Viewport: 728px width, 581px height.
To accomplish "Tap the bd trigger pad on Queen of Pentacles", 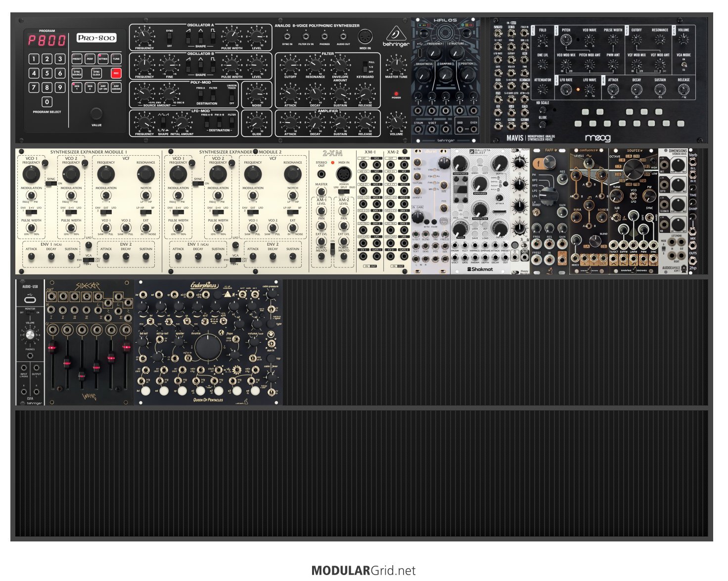I will click(146, 391).
